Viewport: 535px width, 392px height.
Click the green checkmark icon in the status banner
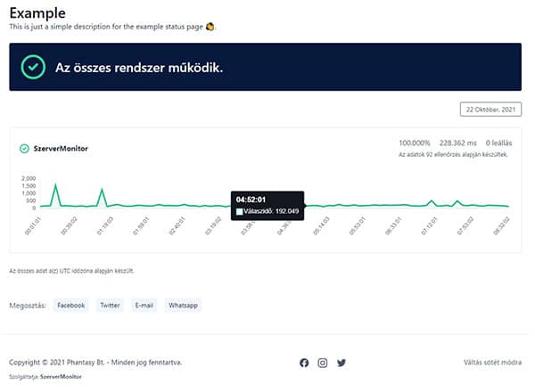(x=33, y=68)
